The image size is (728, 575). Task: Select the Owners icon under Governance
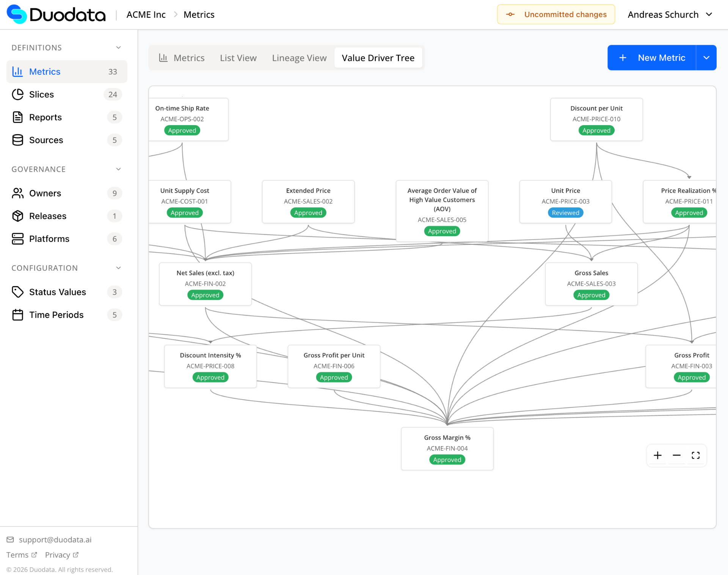tap(18, 193)
